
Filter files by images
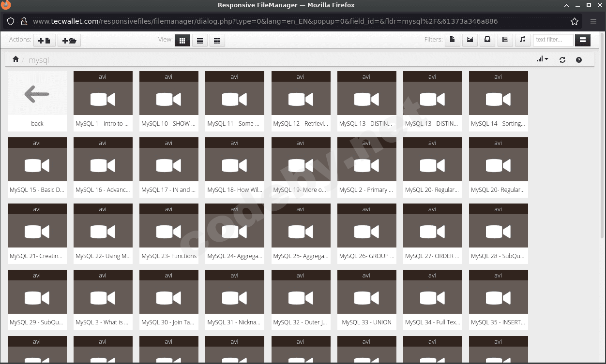(x=470, y=40)
